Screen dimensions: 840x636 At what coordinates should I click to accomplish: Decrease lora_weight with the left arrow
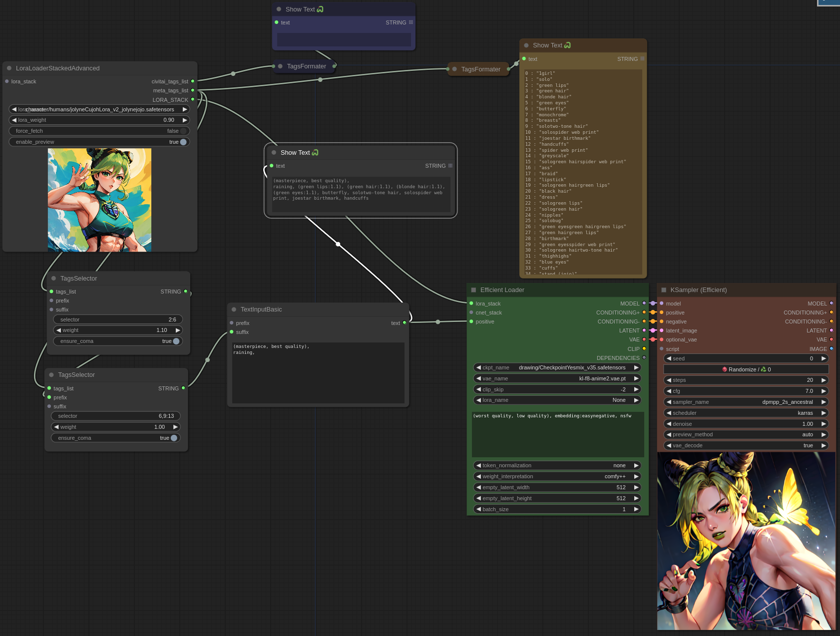pos(14,120)
